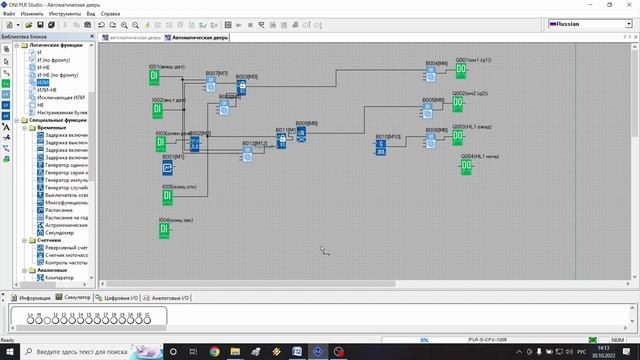Screen dimensions: 640x360
Task: Click the Zoom in magnifier icon
Action: [x=124, y=25]
